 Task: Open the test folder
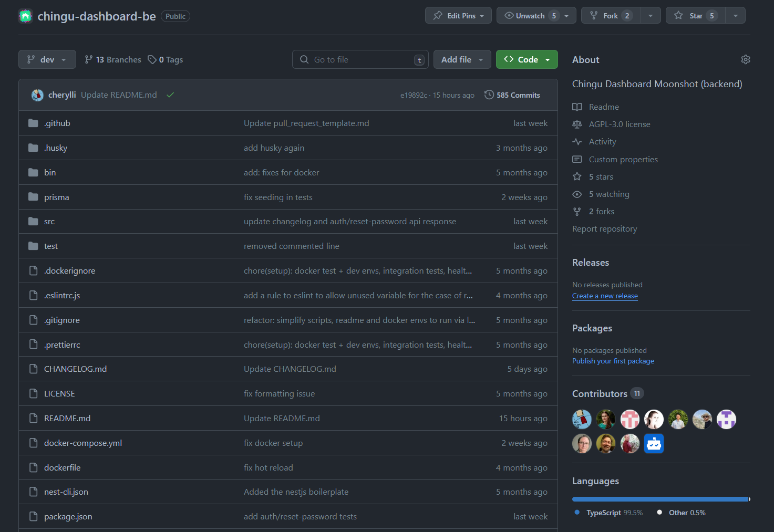pos(51,246)
